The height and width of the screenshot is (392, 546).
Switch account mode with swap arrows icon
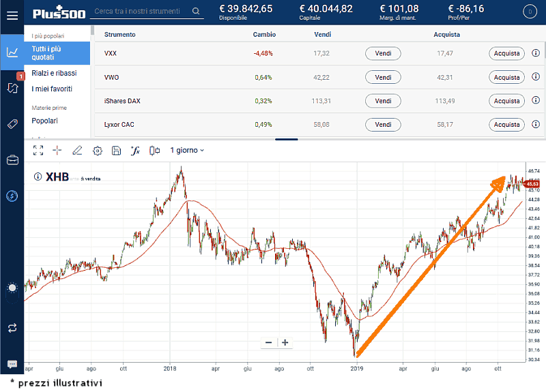coord(12,327)
